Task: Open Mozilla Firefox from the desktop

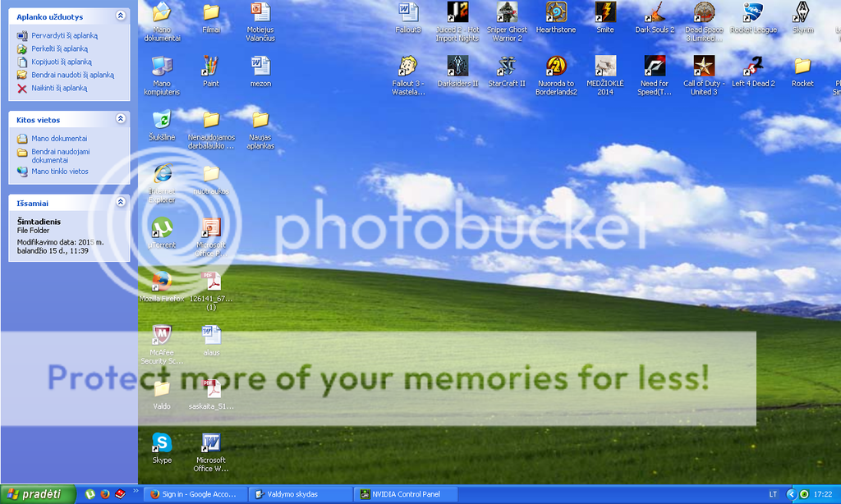Action: pyautogui.click(x=162, y=282)
